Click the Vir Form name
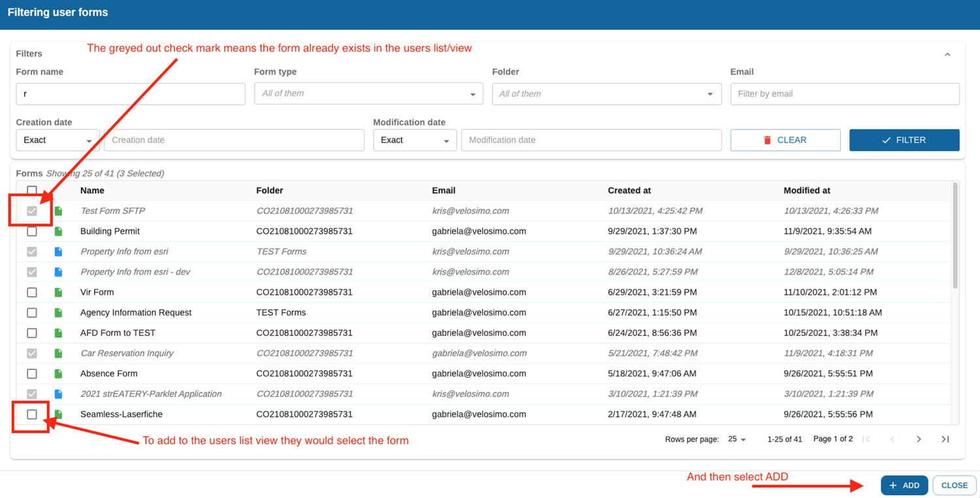The height and width of the screenshot is (498, 980). click(97, 292)
